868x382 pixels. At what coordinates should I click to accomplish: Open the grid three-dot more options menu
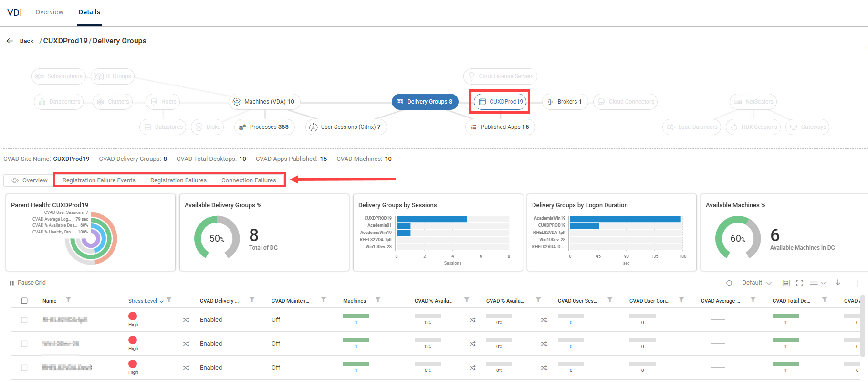(x=858, y=283)
